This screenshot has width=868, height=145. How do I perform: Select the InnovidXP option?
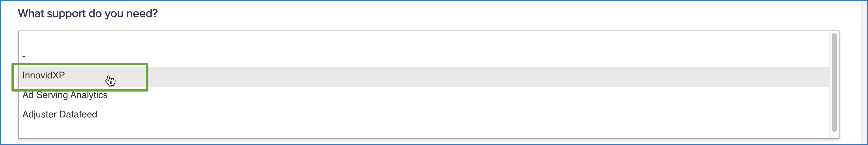click(x=44, y=75)
